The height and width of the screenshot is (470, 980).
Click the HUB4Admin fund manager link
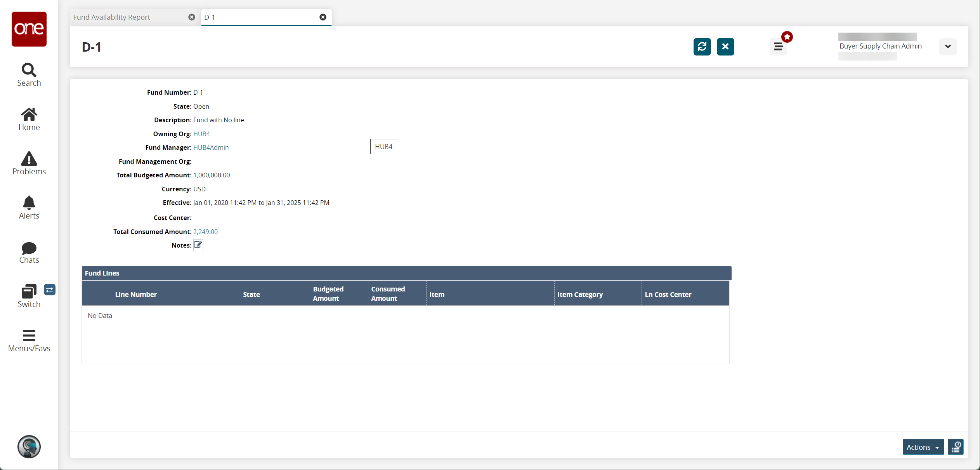(x=211, y=147)
